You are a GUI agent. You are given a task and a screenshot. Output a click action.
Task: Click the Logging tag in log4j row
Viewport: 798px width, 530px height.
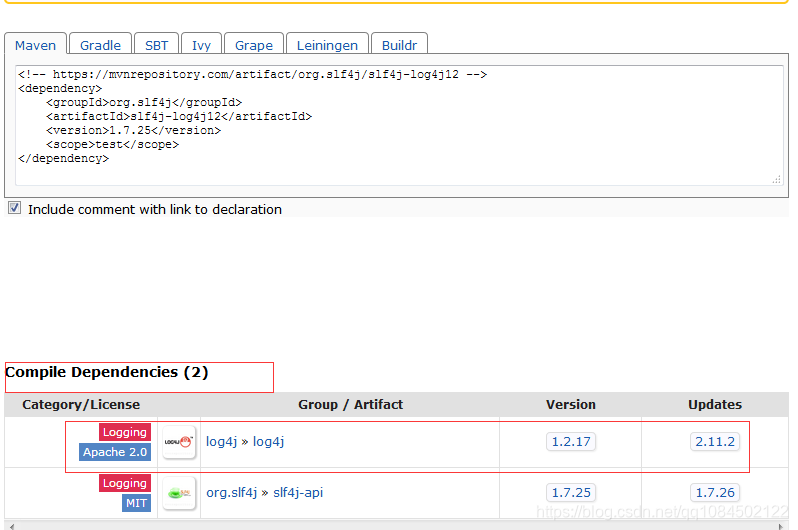(x=125, y=432)
